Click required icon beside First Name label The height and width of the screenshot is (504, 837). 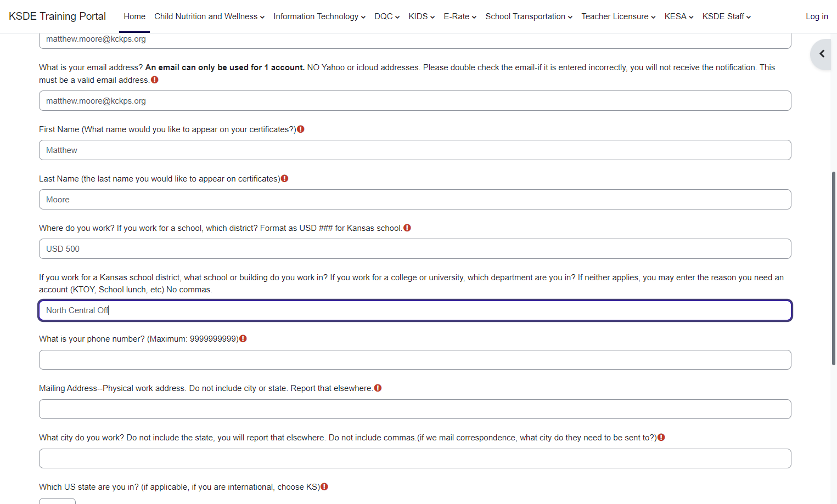click(301, 129)
